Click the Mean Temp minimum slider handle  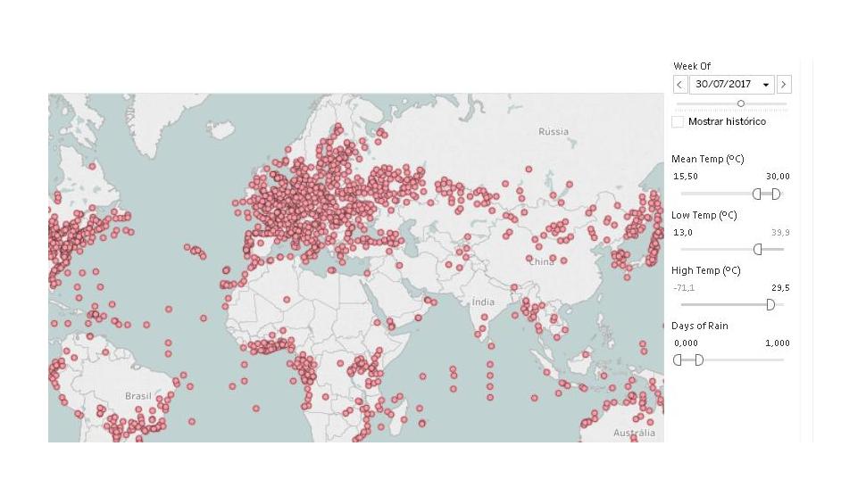coord(757,194)
